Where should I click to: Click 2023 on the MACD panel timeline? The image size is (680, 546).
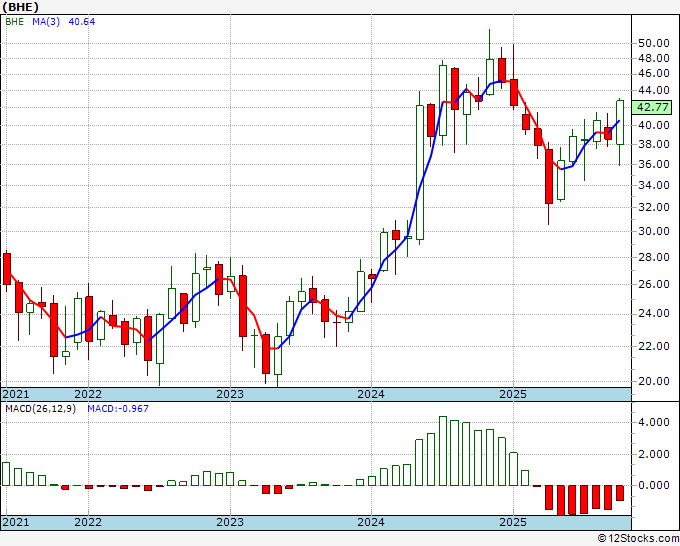230,522
